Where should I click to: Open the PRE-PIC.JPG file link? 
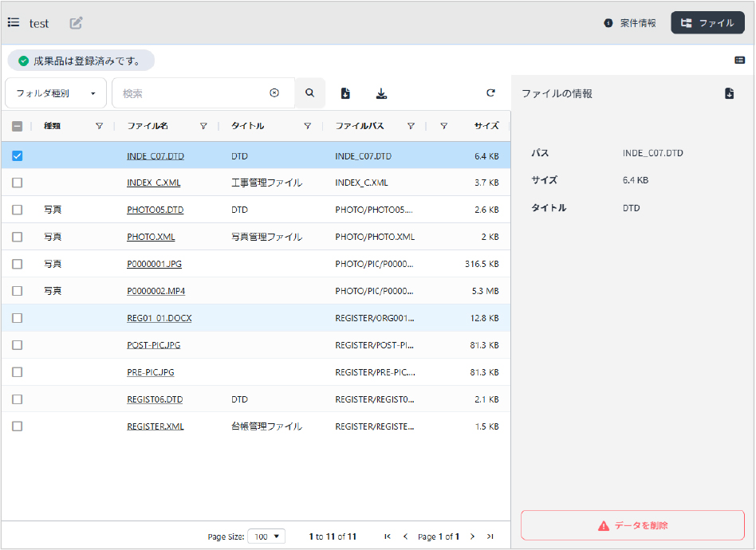(151, 372)
